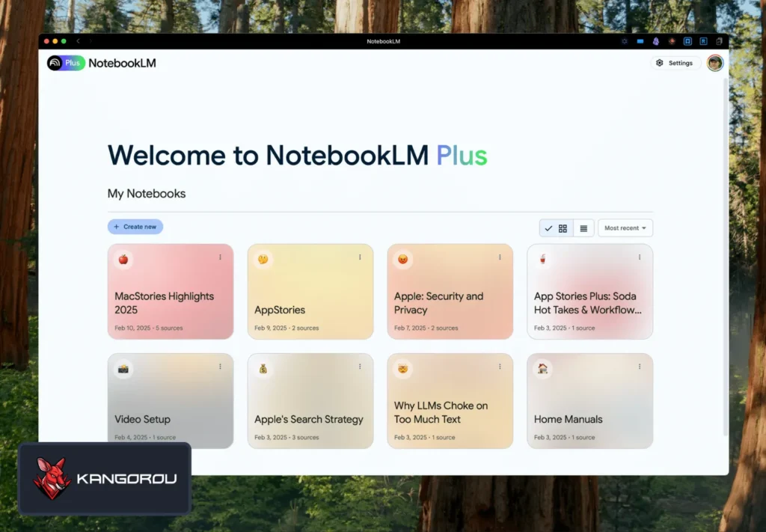766x532 pixels.
Task: Click App Stories Plus: Soda Hot Takes title
Action: [588, 303]
